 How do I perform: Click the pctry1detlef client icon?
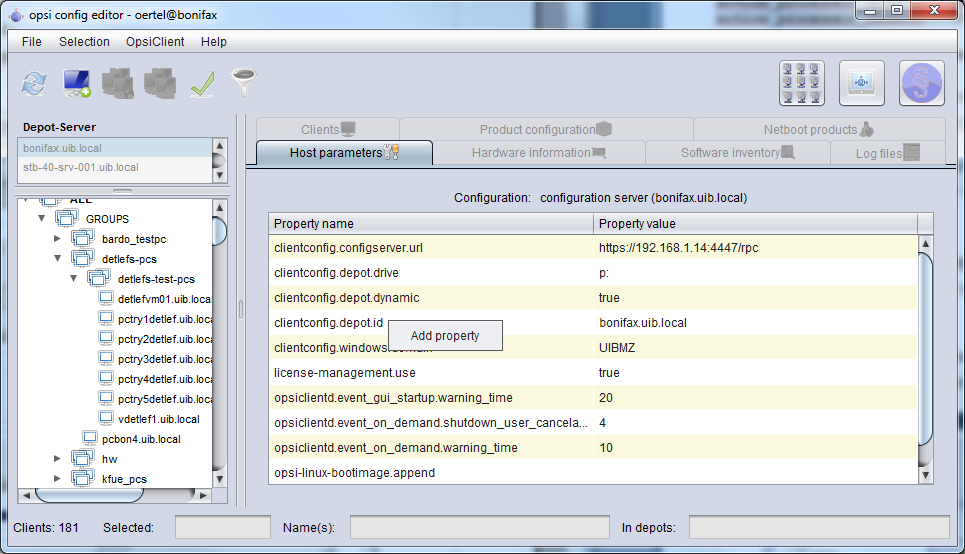point(106,318)
